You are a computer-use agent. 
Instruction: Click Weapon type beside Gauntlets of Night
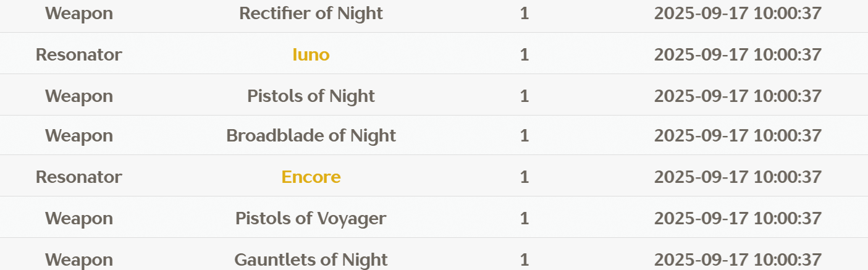(x=79, y=259)
